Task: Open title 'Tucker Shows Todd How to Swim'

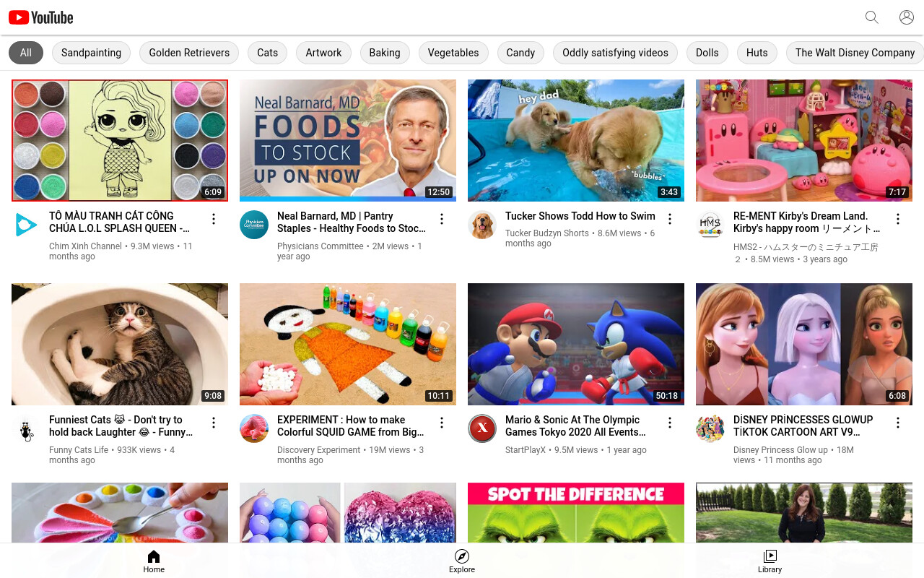Action: [580, 216]
